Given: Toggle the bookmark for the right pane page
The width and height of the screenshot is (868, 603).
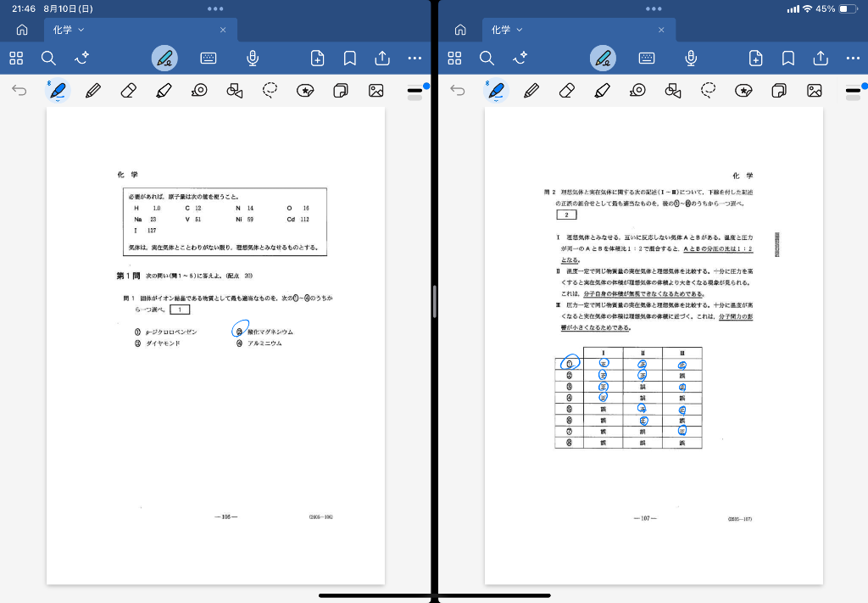Looking at the screenshot, I should pyautogui.click(x=787, y=59).
